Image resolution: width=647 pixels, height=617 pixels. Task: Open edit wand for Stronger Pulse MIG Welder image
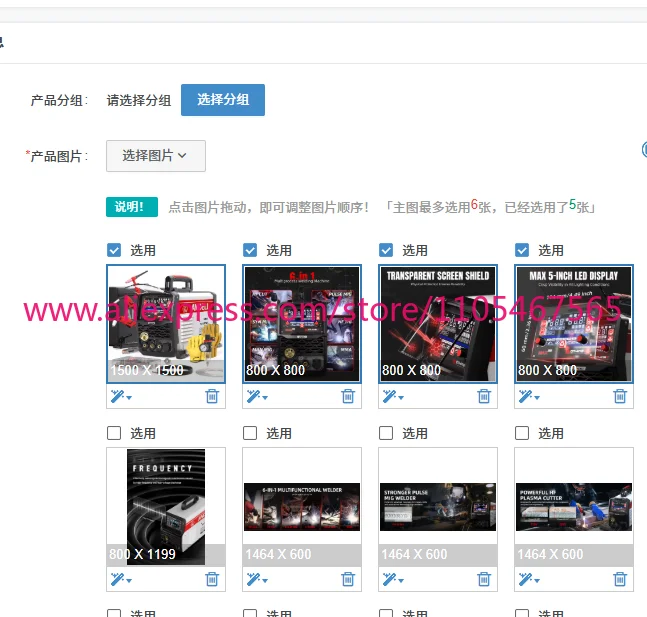coord(393,579)
